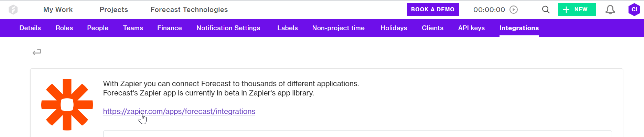Switch to the People tab
The height and width of the screenshot is (137, 644).
pos(98,28)
